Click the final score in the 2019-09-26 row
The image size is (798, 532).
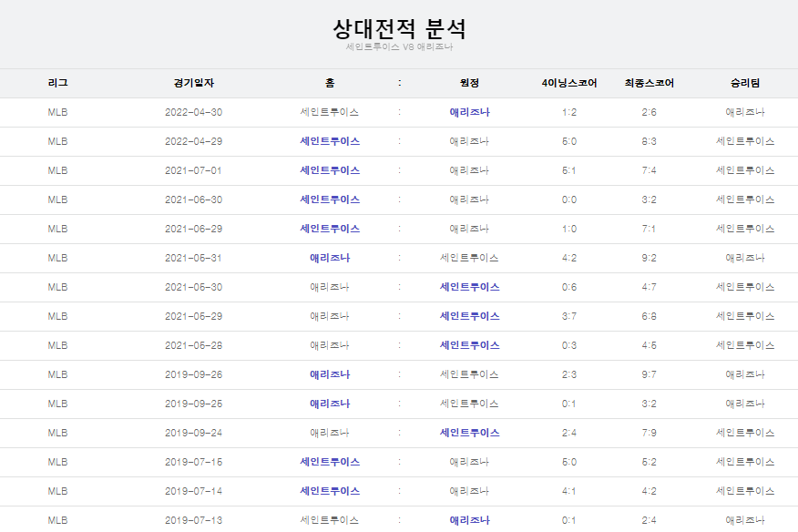click(x=649, y=374)
